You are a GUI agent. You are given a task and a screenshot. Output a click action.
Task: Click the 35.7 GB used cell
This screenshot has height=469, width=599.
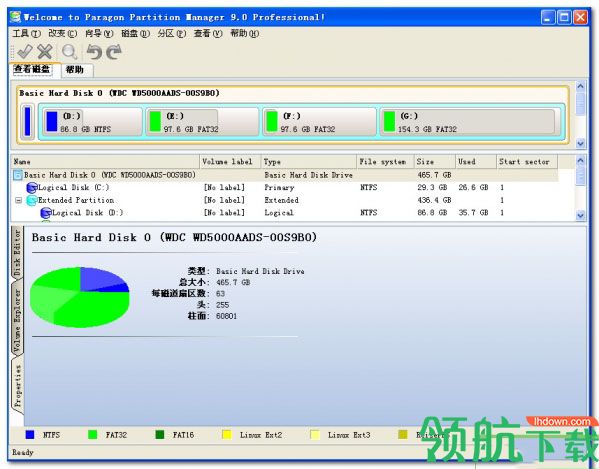473,213
